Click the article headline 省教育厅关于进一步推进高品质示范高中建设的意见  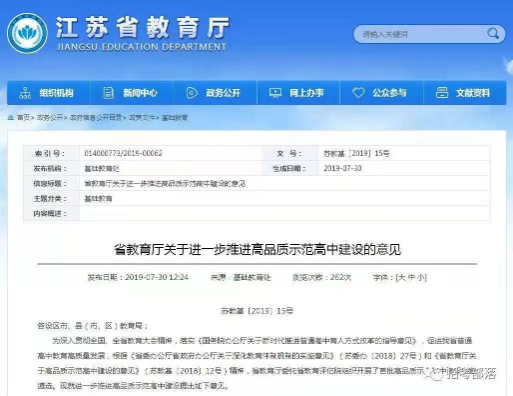point(257,249)
